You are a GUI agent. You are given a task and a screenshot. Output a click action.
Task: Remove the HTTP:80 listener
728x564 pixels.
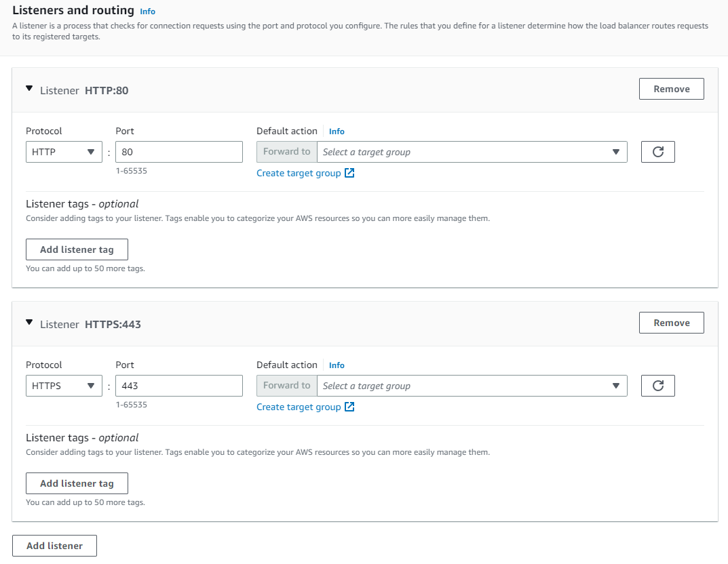[x=671, y=89]
